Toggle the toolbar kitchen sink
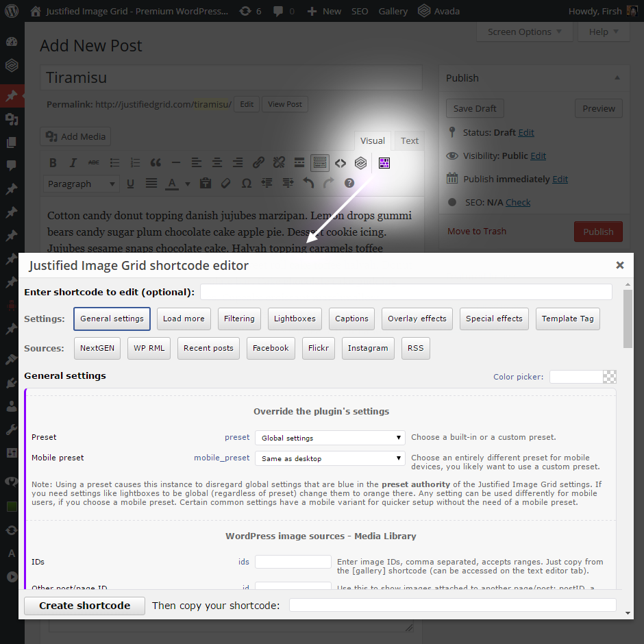The width and height of the screenshot is (644, 644). [319, 163]
